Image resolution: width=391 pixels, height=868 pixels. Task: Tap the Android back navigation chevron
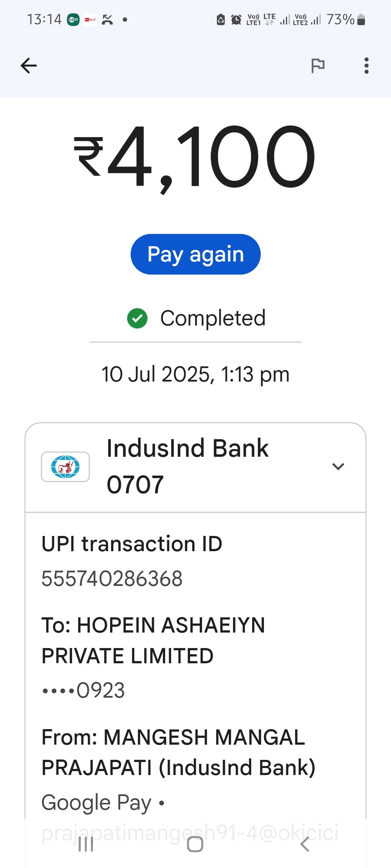coord(305,844)
